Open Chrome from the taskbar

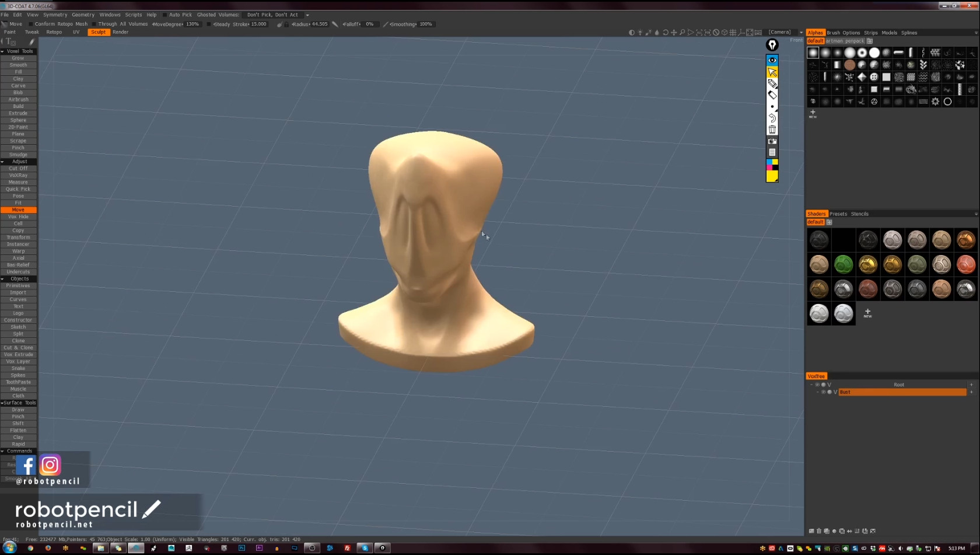coord(30,548)
